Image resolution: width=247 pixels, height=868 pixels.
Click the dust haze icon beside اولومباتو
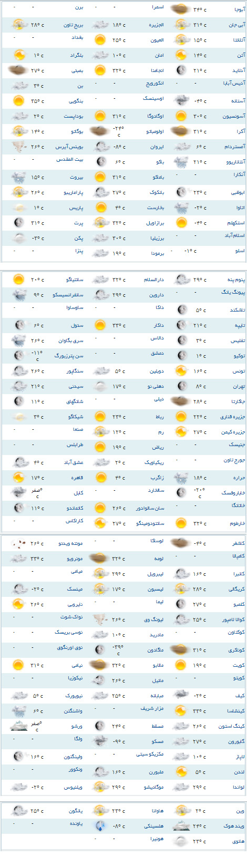tap(100, 131)
